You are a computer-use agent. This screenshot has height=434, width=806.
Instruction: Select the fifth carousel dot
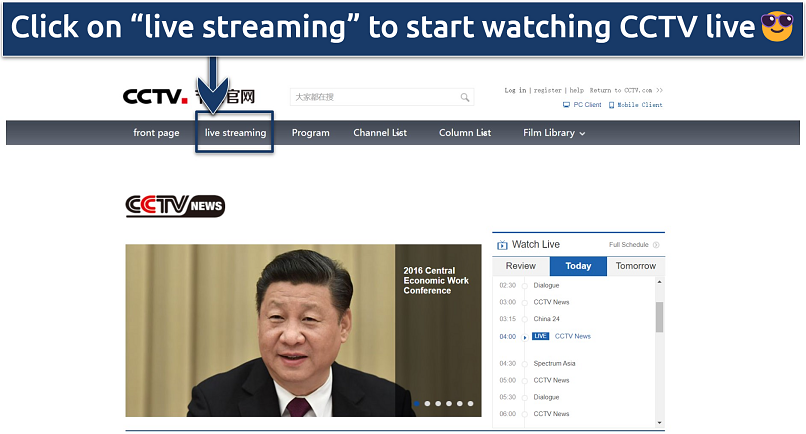(460, 404)
